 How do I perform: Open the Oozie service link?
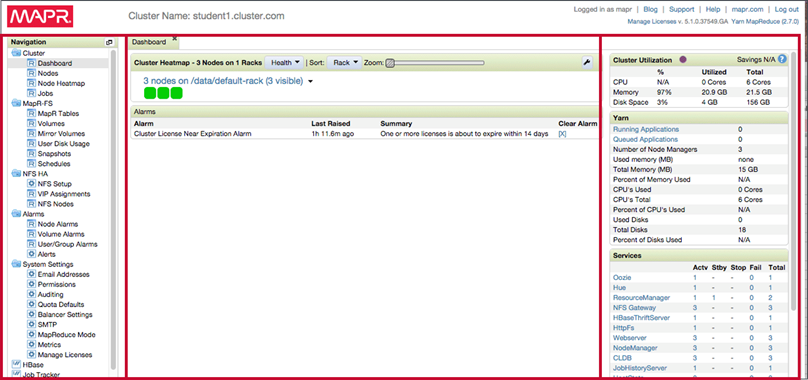622,277
